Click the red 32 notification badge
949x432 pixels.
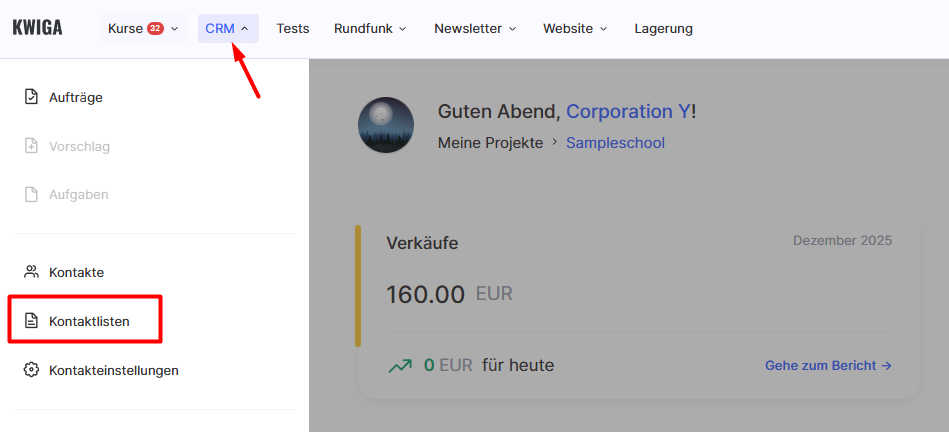pos(155,29)
